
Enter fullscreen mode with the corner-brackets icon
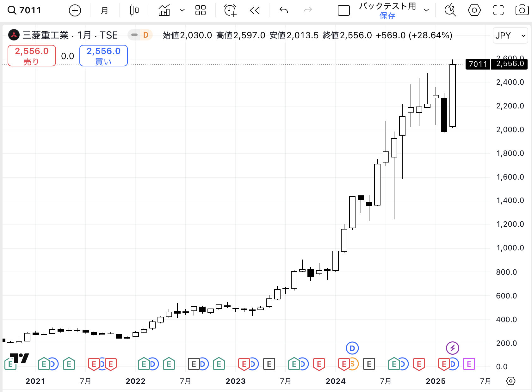498,10
